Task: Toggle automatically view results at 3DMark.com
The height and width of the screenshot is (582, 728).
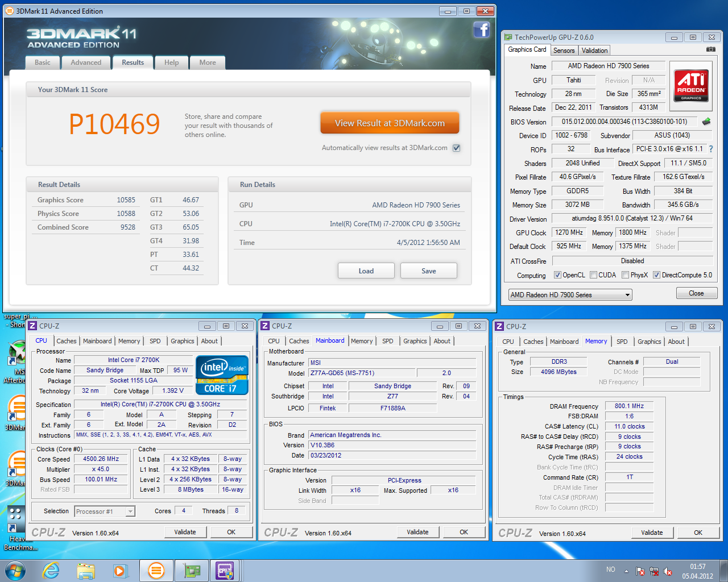Action: pos(456,148)
